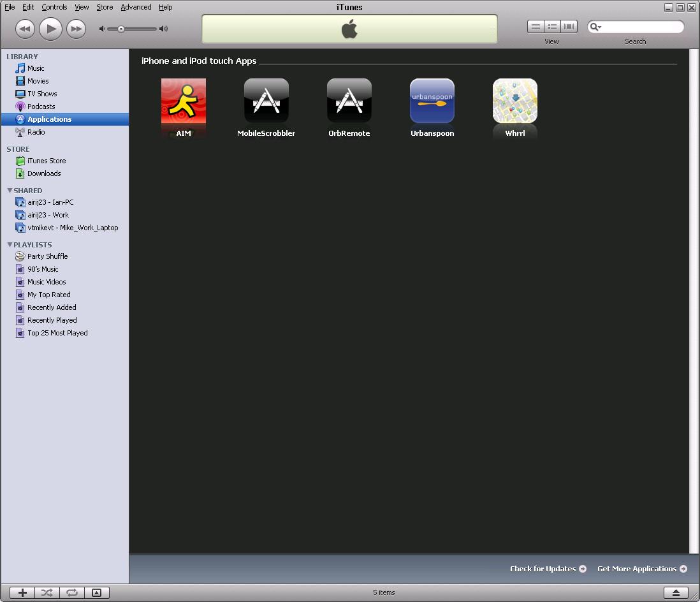Open the Downloads item
The height and width of the screenshot is (602, 700).
[x=65, y=173]
